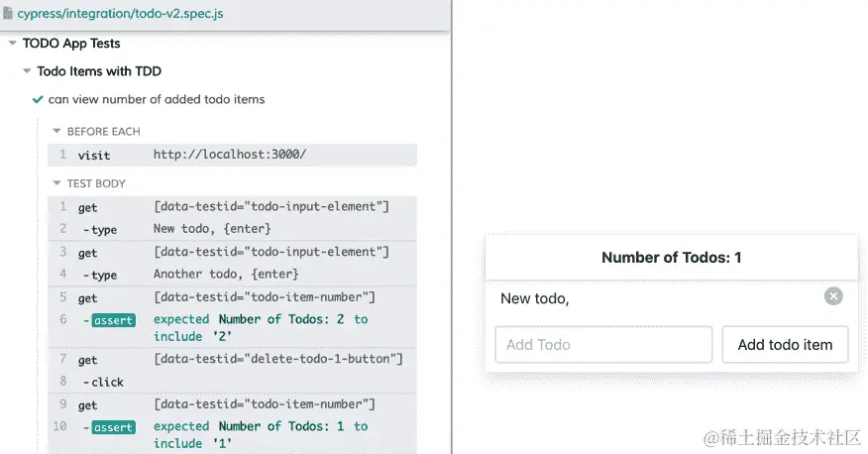Click the TEST BODY label
Screen dimensions: 868x454
(96, 183)
